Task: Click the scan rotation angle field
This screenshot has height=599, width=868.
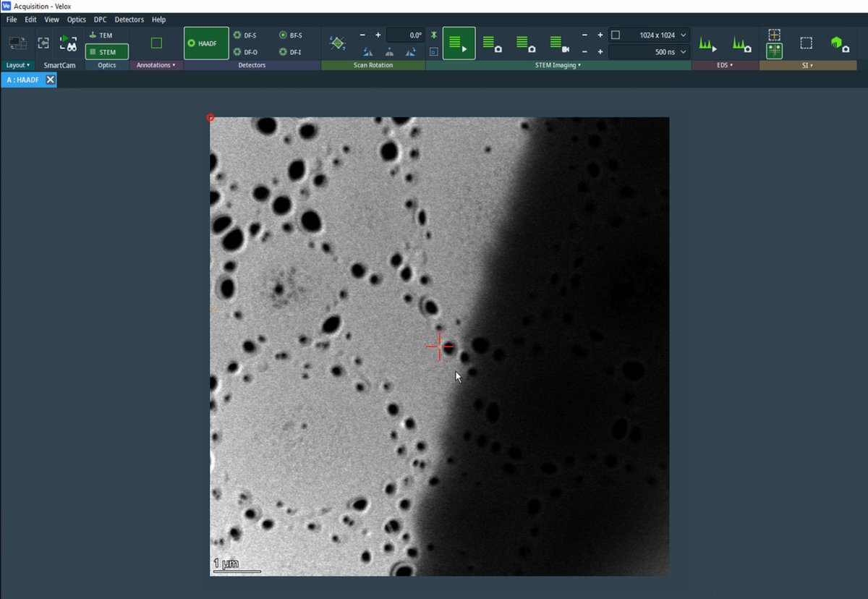Action: (x=405, y=35)
